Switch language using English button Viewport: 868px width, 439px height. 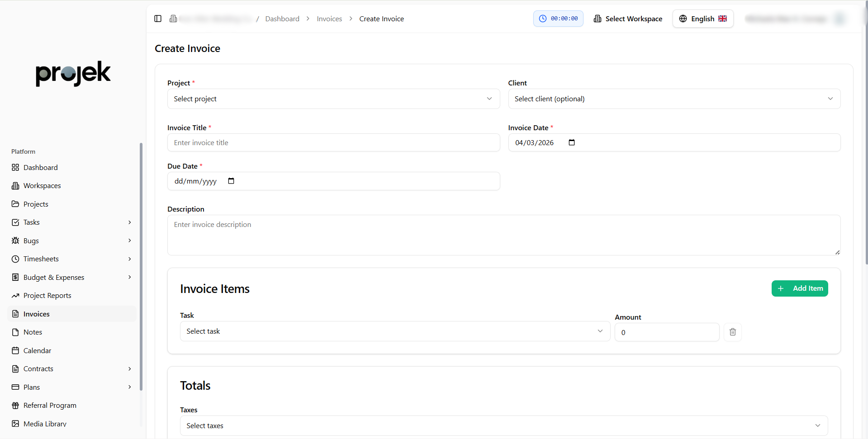[x=702, y=19]
